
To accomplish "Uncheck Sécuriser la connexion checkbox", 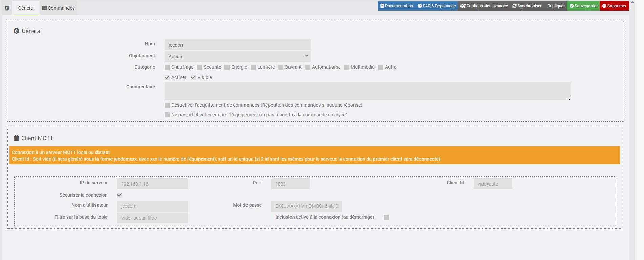I will pyautogui.click(x=120, y=195).
